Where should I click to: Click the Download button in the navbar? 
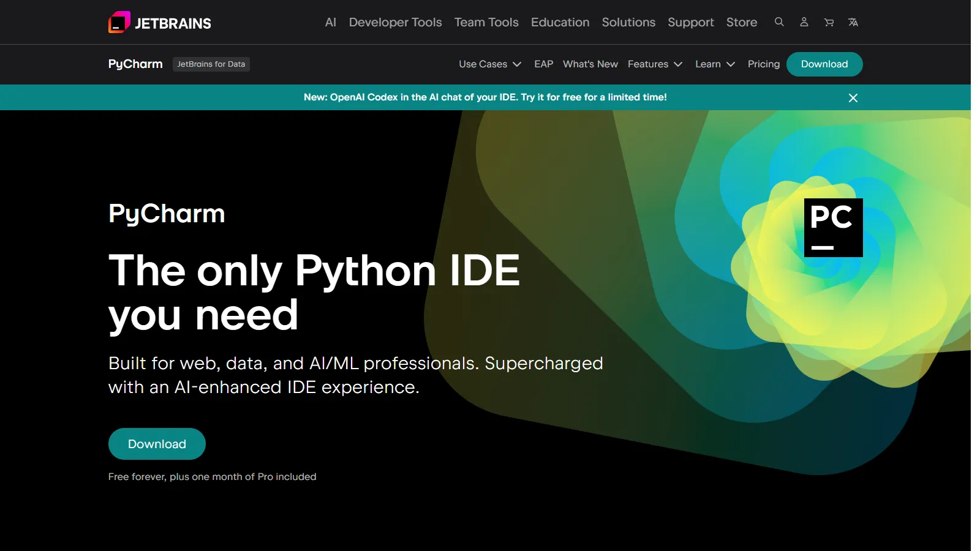tap(824, 64)
